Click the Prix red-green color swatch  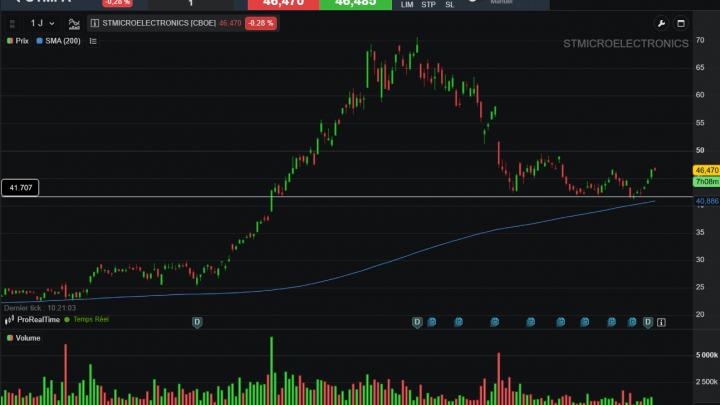point(10,41)
